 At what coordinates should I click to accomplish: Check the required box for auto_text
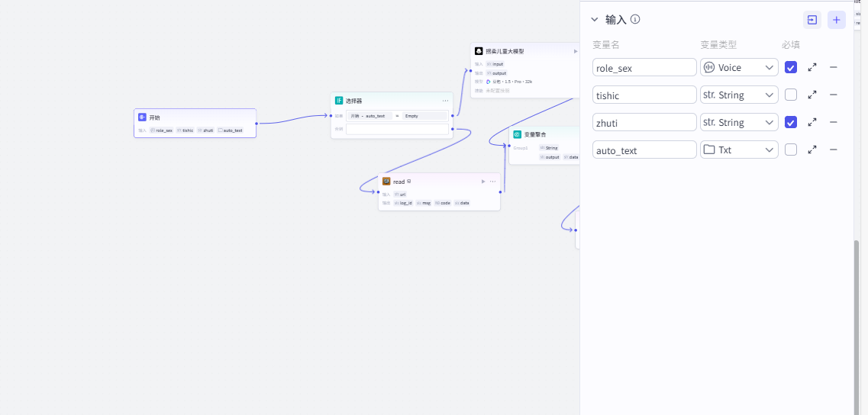tap(791, 150)
